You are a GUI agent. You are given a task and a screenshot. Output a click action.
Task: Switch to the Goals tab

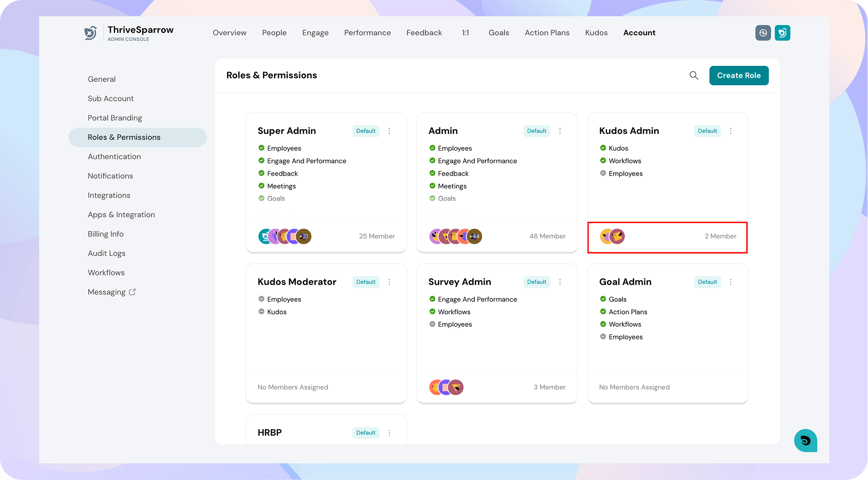499,33
